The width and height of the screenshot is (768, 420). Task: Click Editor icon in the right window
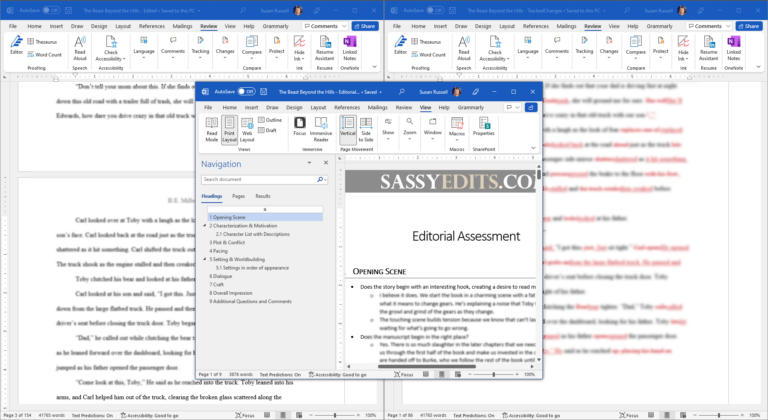[x=401, y=45]
